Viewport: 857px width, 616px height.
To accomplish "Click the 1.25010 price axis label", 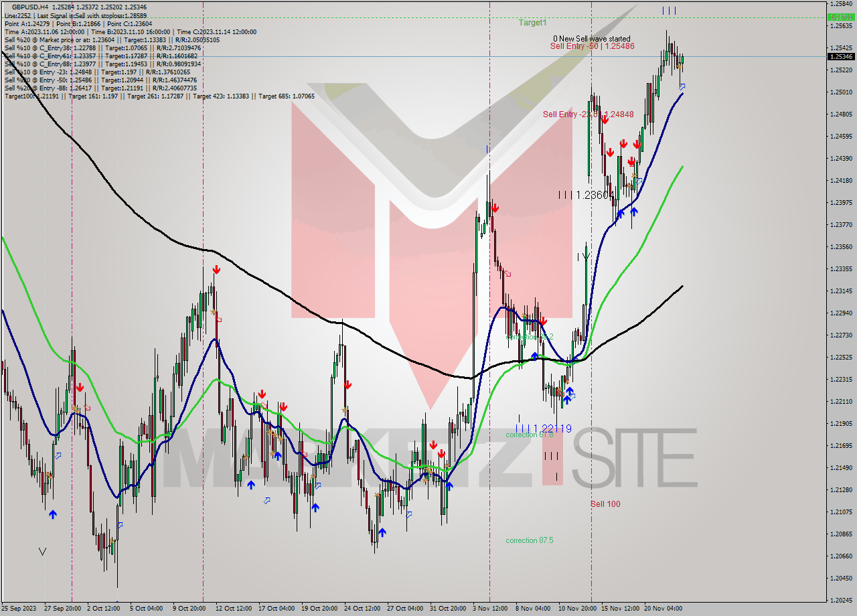I will click(x=842, y=92).
